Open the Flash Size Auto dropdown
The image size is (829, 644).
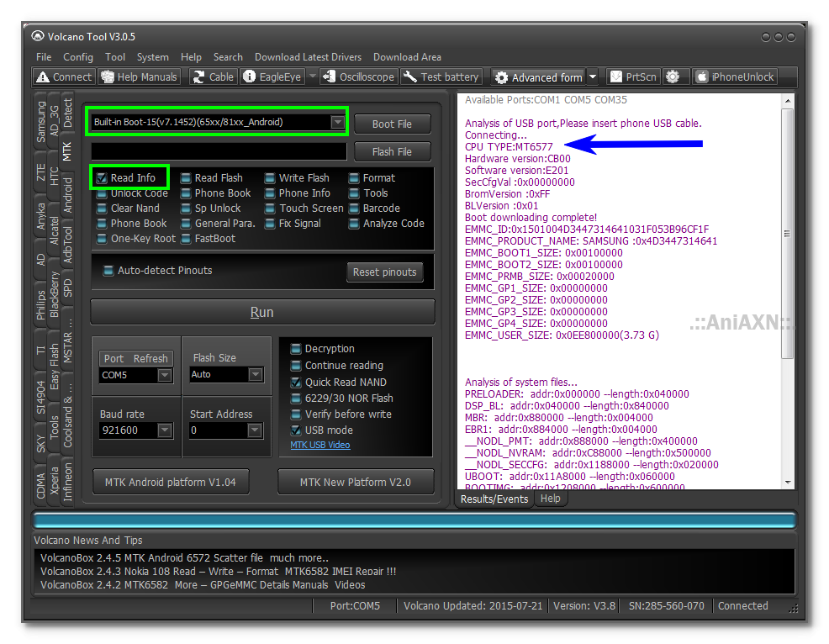pos(256,374)
